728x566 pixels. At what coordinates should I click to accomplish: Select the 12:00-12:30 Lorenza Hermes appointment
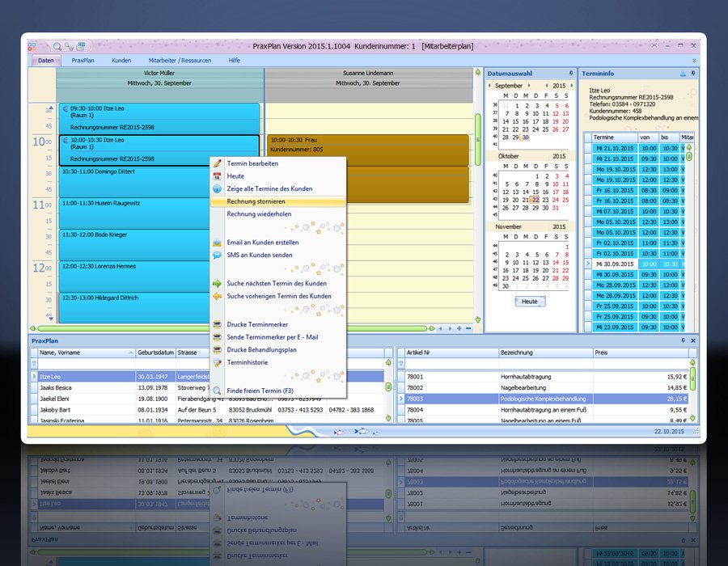134,277
